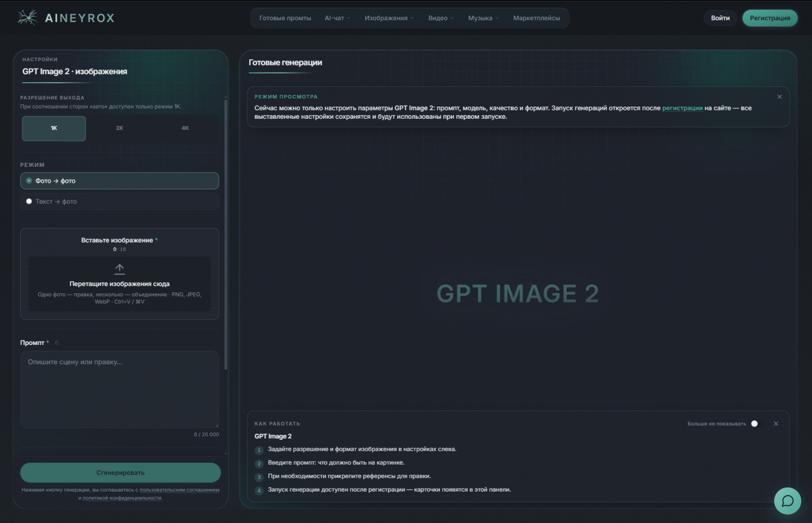
Task: Open Маркетплейсы page
Action: point(536,18)
